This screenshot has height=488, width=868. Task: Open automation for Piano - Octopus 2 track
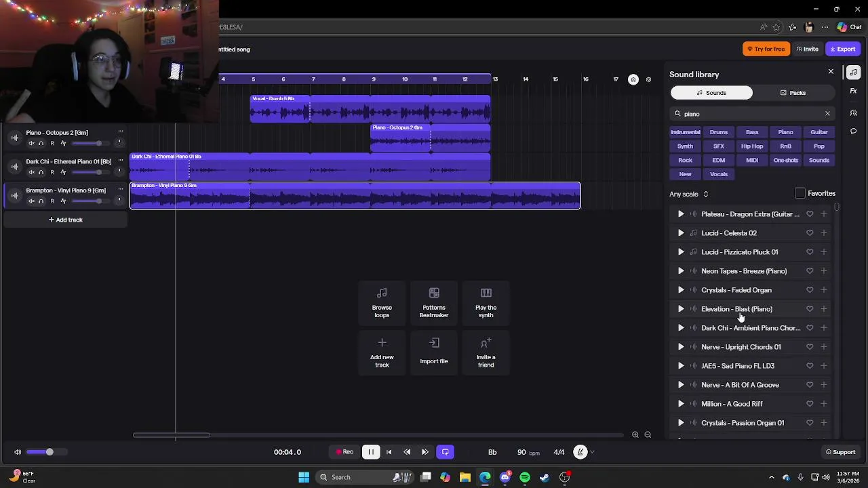pos(64,143)
